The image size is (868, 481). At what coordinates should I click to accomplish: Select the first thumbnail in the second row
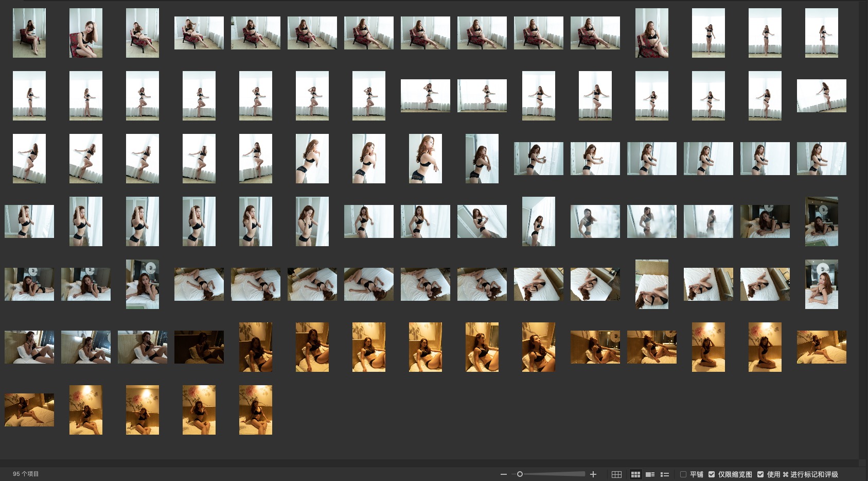coord(29,96)
